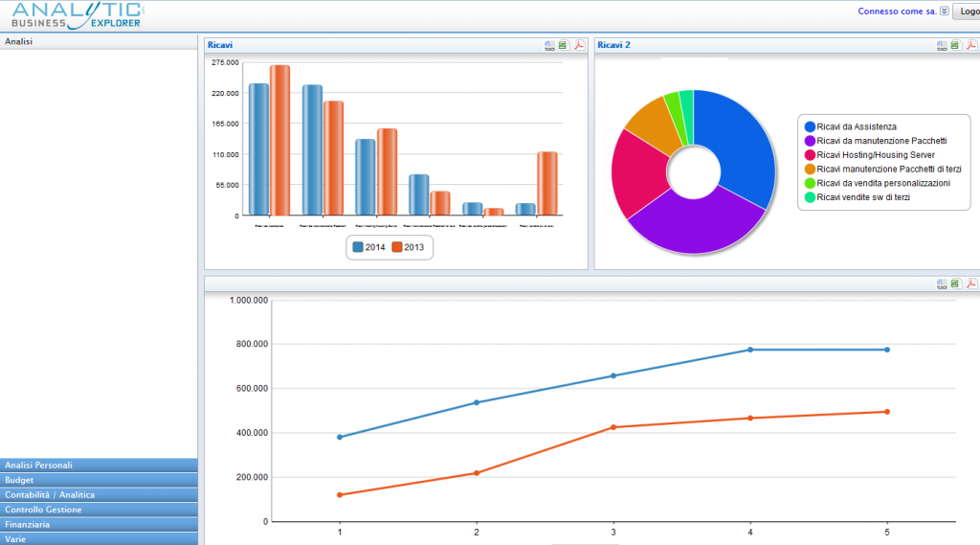
Task: Open the Analytic Business Explorer logo
Action: tap(78, 15)
